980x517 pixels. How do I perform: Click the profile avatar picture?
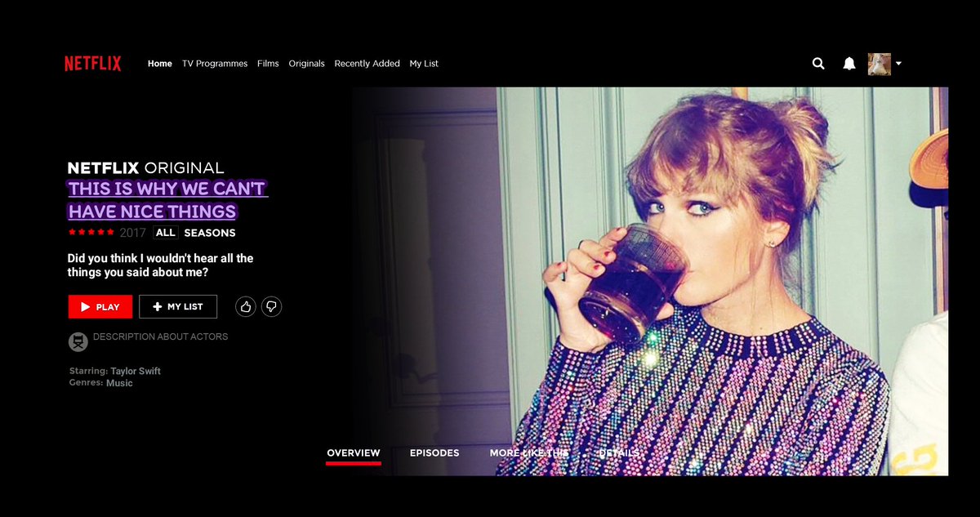click(x=879, y=64)
